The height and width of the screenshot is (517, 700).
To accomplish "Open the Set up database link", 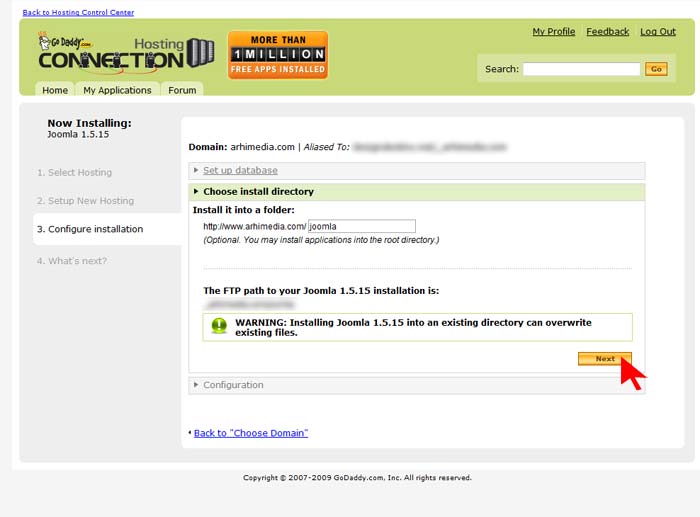I will [x=240, y=171].
